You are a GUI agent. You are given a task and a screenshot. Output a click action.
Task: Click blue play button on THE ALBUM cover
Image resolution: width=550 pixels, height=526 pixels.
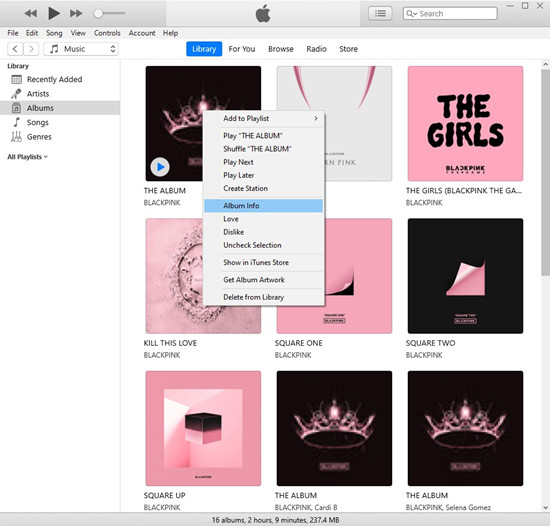tap(160, 167)
